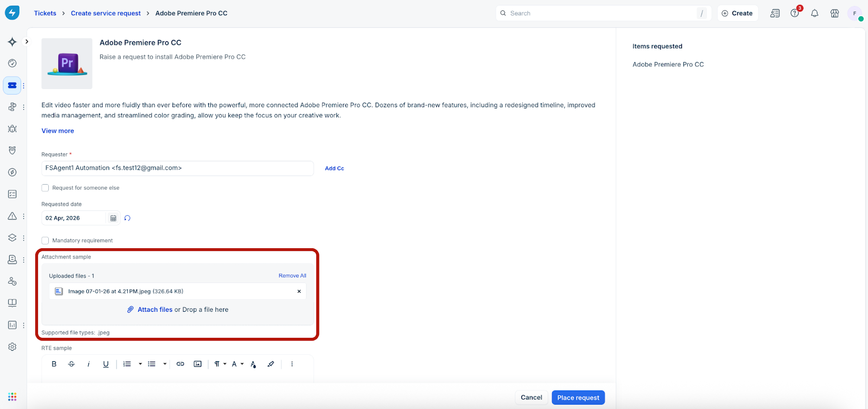This screenshot has height=409, width=868.
Task: Toggle underline formatting in the RTE toolbar
Action: (106, 364)
